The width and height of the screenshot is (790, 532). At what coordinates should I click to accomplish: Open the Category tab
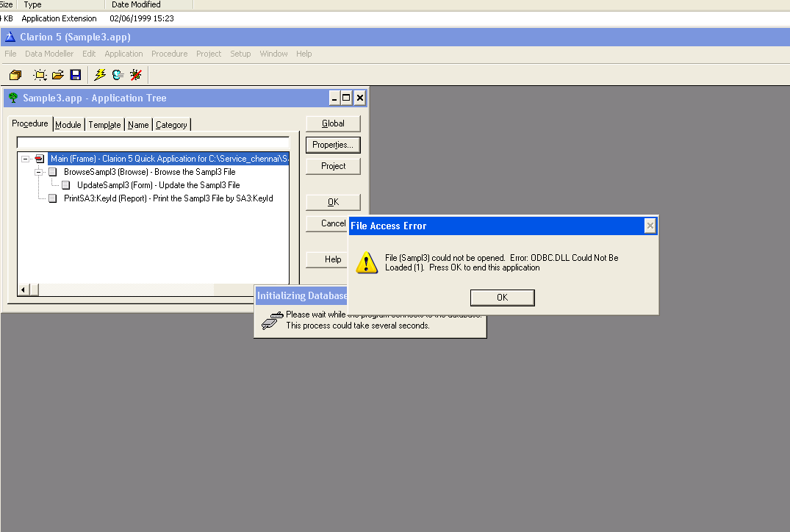171,125
